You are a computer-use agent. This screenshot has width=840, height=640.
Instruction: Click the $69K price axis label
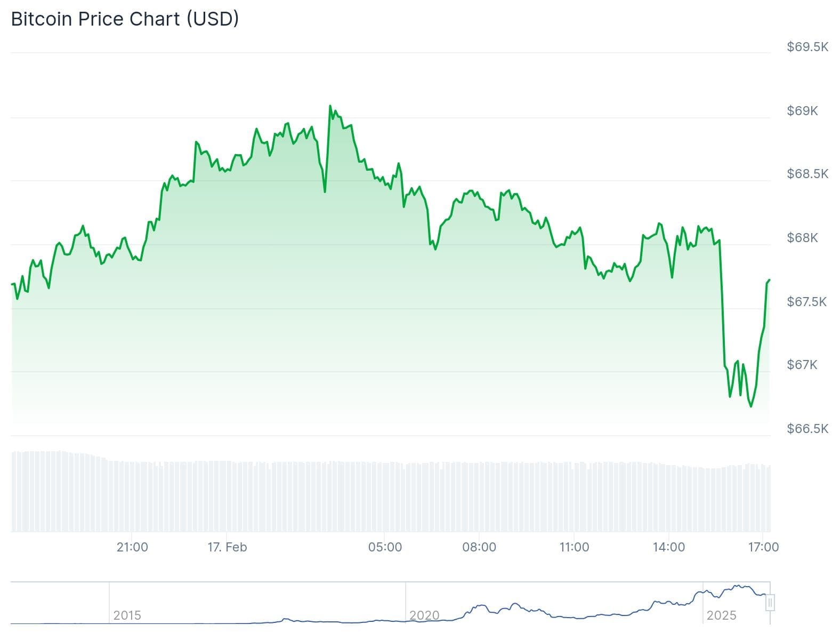pyautogui.click(x=802, y=111)
